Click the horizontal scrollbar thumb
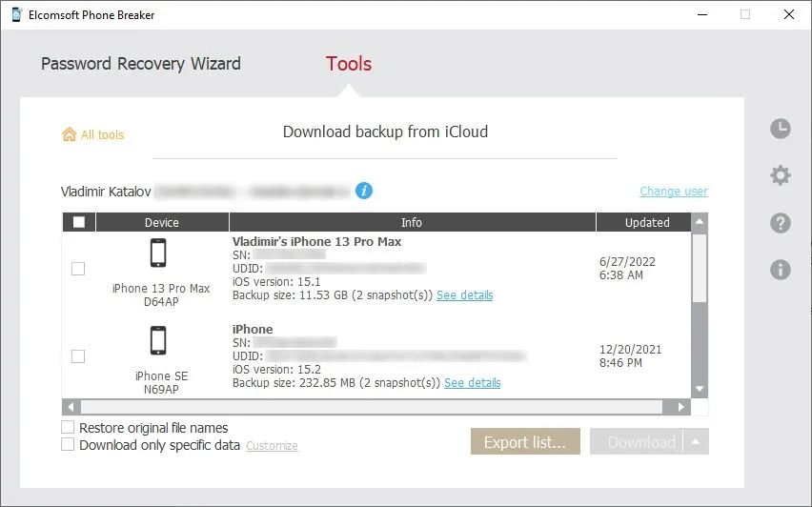This screenshot has height=507, width=812. coord(372,407)
